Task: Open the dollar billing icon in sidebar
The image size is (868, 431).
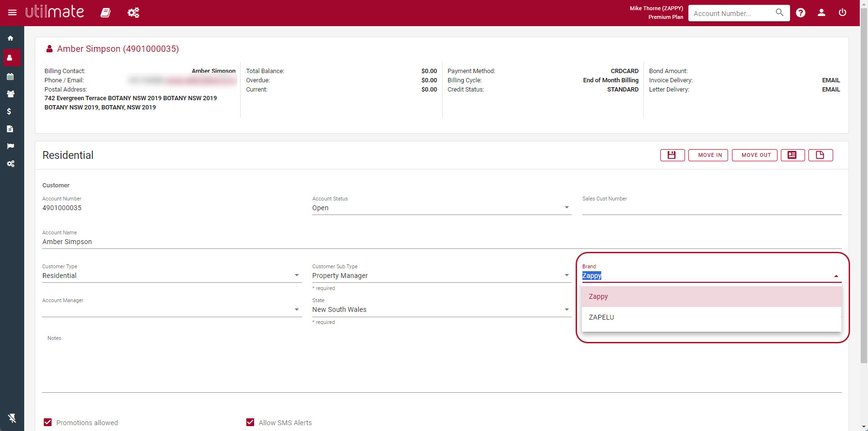Action: coord(9,111)
